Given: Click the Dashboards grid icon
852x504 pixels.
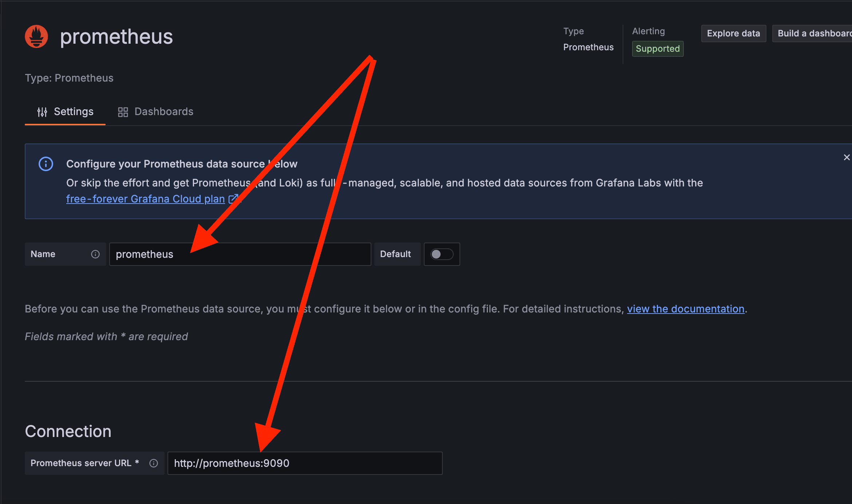Looking at the screenshot, I should click(123, 112).
